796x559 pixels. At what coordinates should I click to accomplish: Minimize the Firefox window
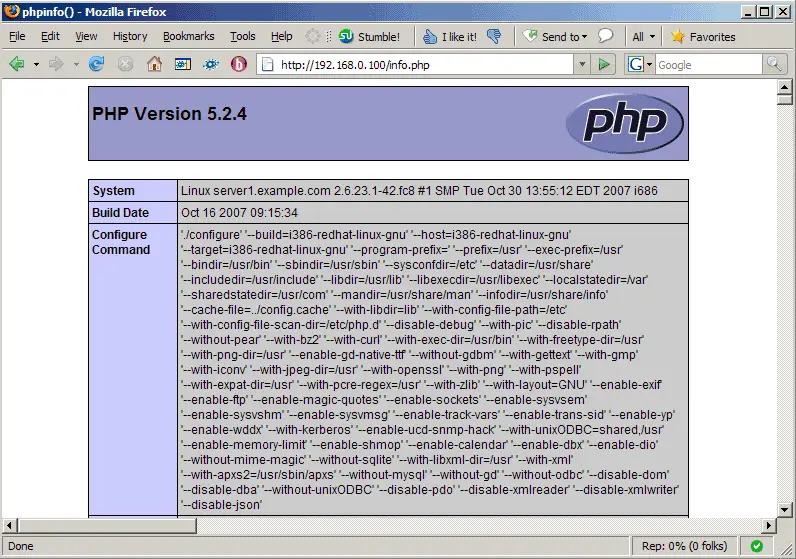747,11
